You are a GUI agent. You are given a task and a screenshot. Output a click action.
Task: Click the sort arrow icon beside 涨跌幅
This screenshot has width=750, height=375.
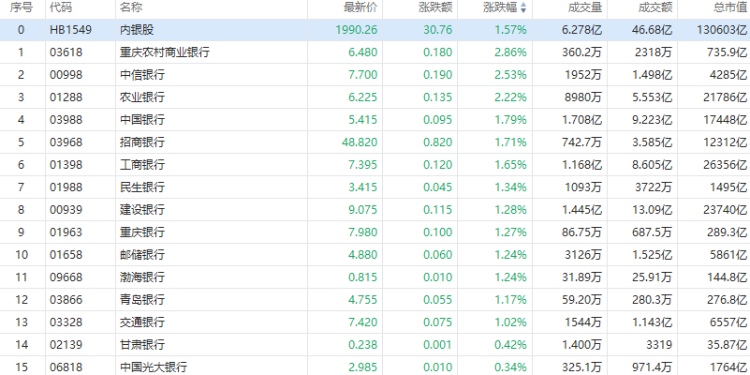(x=523, y=8)
